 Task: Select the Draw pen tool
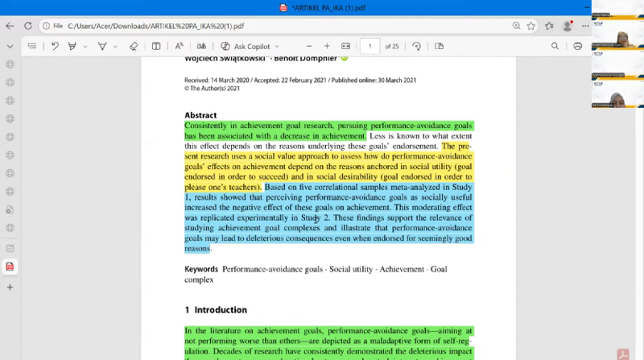pos(102,46)
